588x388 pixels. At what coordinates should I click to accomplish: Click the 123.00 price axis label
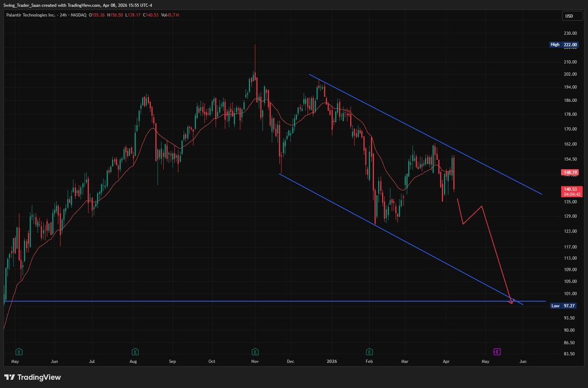pyautogui.click(x=569, y=231)
